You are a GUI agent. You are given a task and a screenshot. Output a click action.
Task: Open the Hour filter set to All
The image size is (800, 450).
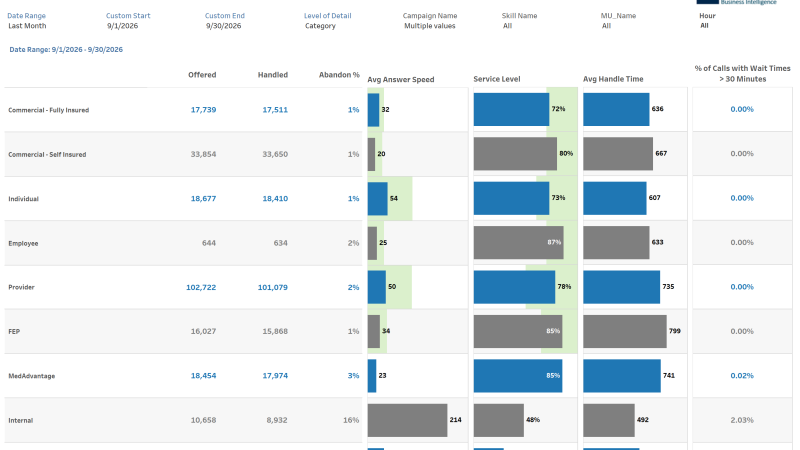(704, 26)
